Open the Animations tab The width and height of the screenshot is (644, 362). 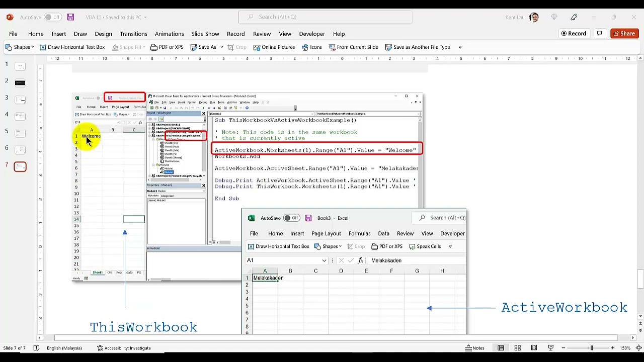pos(169,34)
